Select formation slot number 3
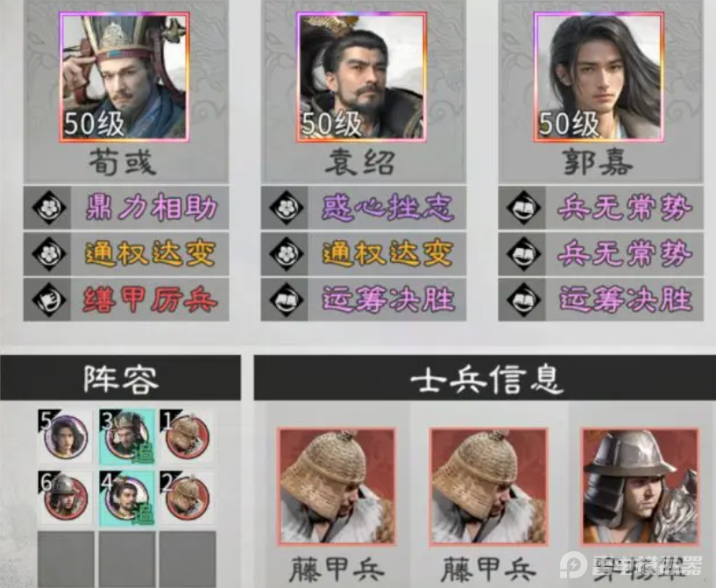Screen dimensions: 716x588 click(126, 436)
